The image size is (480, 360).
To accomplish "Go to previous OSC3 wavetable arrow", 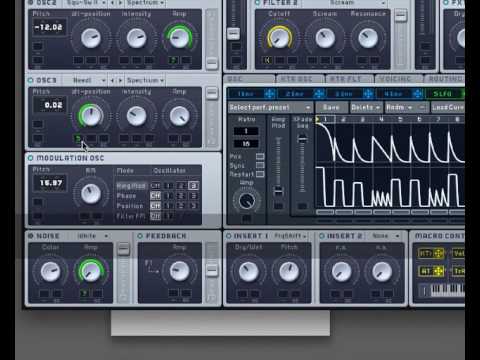I will 112,80.
